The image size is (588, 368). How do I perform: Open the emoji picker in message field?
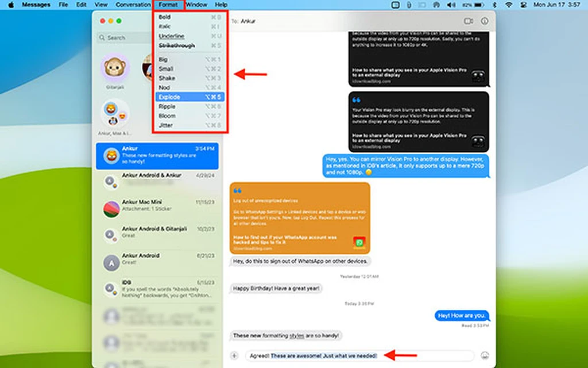click(x=485, y=355)
